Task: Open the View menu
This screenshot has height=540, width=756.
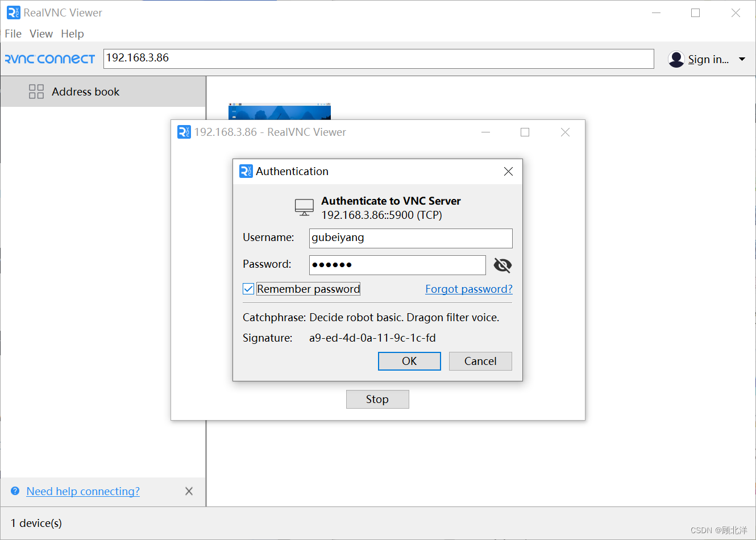Action: (x=41, y=34)
